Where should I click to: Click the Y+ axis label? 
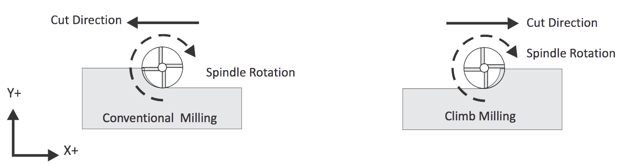14,93
